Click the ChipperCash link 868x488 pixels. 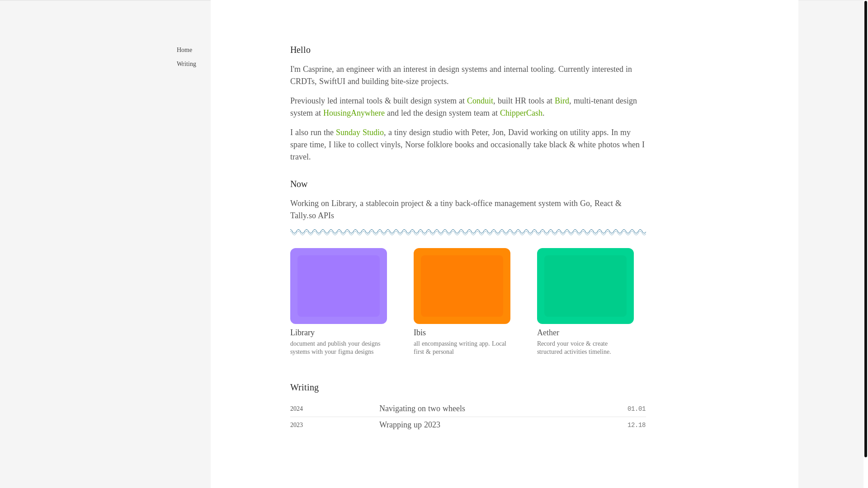pos(521,113)
